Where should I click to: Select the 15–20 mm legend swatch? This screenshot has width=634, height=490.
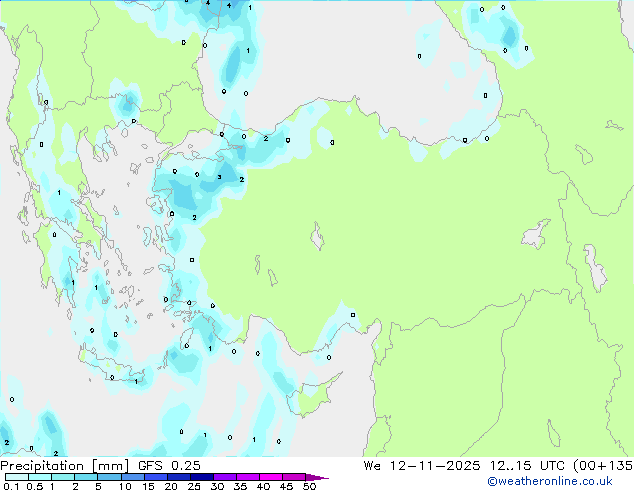pos(155,477)
